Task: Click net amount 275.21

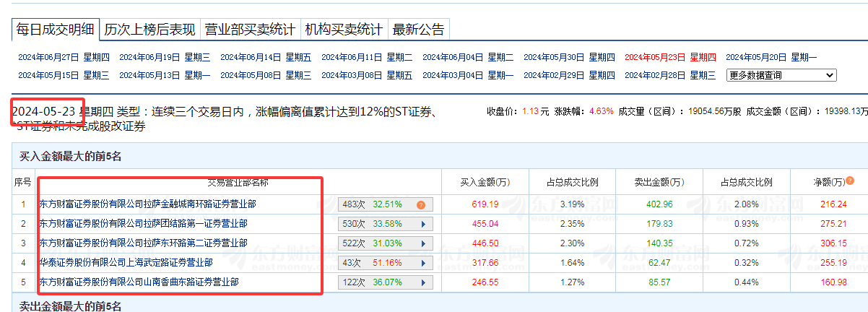Action: pyautogui.click(x=833, y=224)
